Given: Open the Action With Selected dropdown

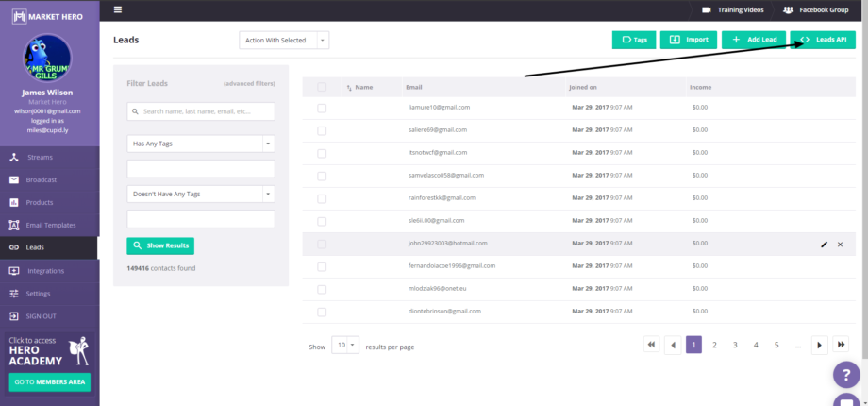Looking at the screenshot, I should [x=284, y=40].
